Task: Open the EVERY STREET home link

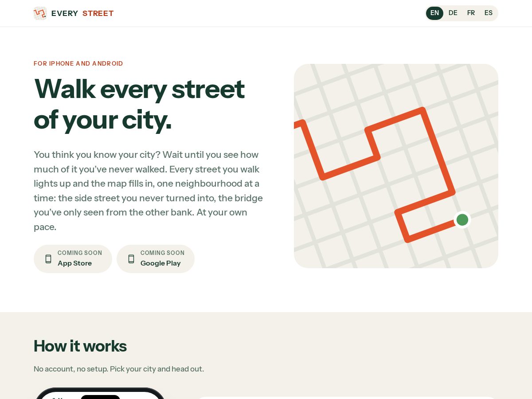Action: point(74,13)
